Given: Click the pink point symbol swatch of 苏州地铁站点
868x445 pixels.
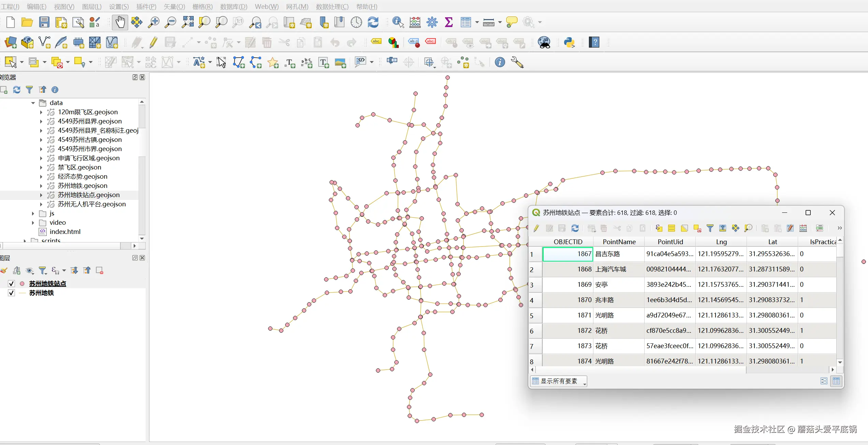Looking at the screenshot, I should pyautogui.click(x=22, y=284).
